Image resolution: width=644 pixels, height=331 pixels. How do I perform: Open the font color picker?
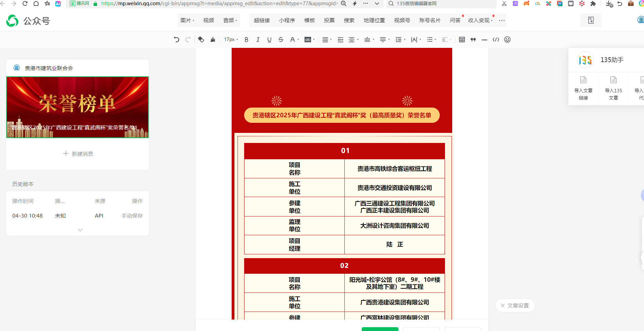[x=294, y=40]
